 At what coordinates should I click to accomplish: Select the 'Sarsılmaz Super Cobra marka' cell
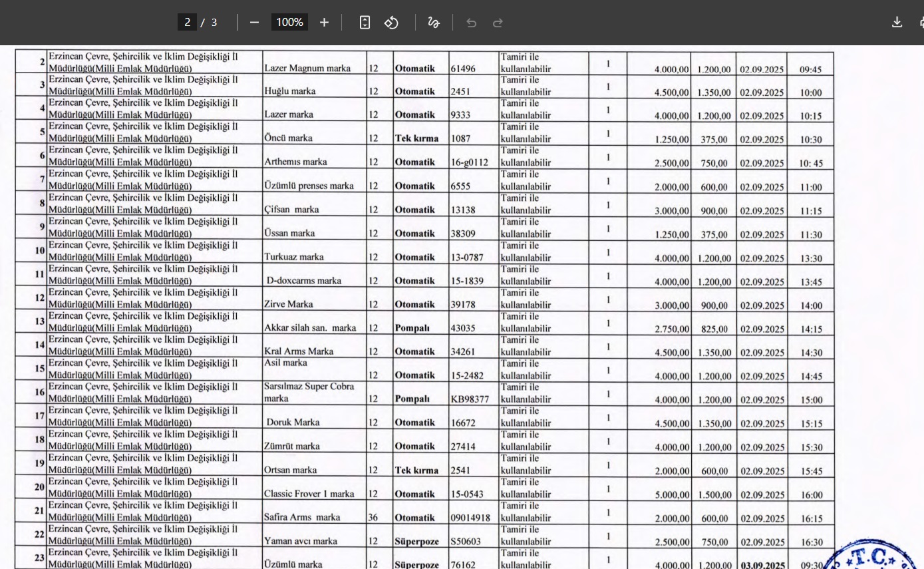click(x=309, y=393)
